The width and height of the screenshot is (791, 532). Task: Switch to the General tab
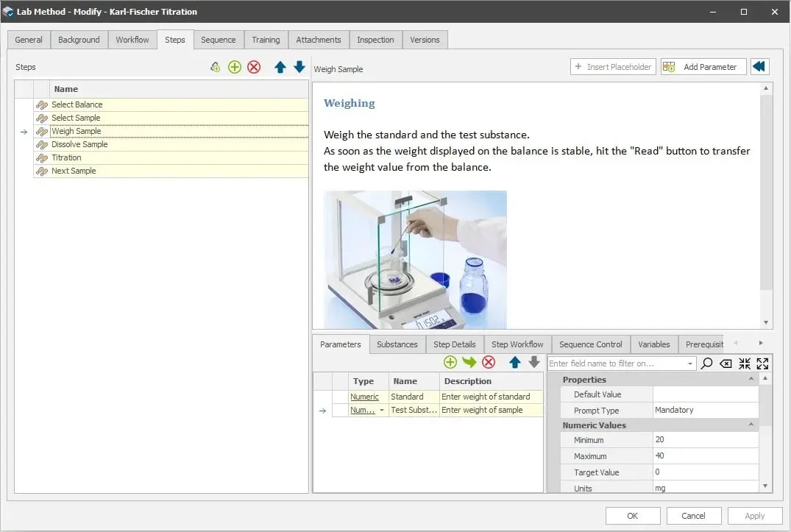(x=29, y=40)
